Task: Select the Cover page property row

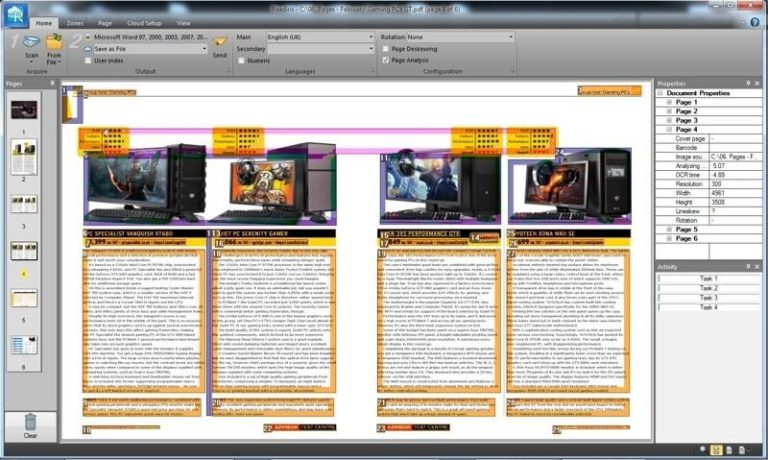Action: [708, 139]
